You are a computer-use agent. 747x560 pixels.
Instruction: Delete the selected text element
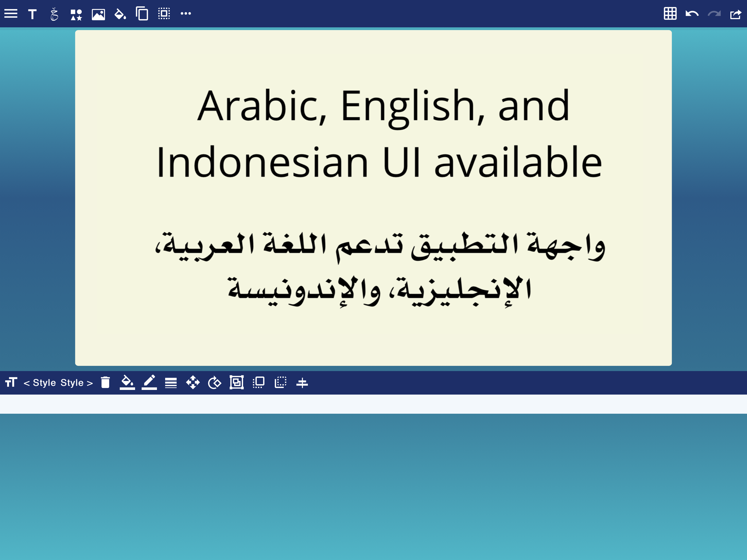105,382
